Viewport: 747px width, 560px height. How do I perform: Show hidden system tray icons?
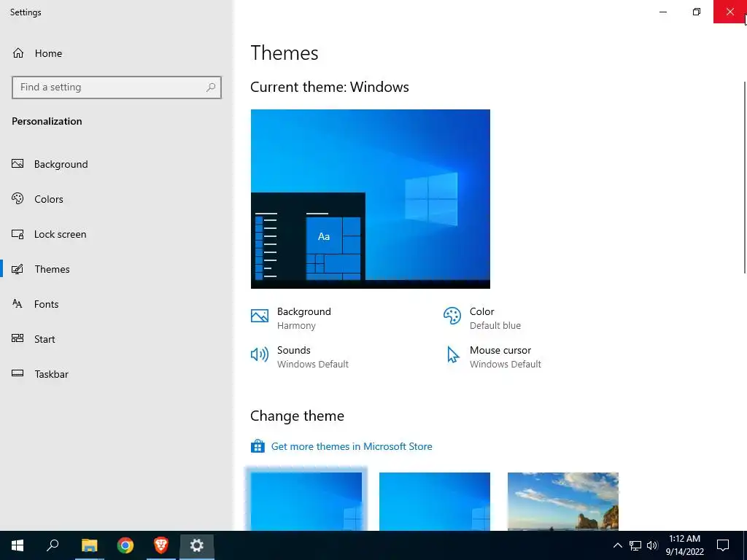pos(617,545)
